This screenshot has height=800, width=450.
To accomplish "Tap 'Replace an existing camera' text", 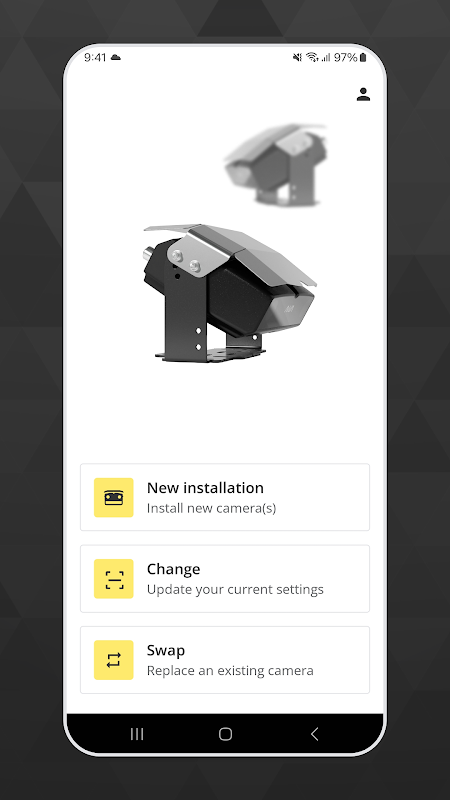I will point(230,670).
